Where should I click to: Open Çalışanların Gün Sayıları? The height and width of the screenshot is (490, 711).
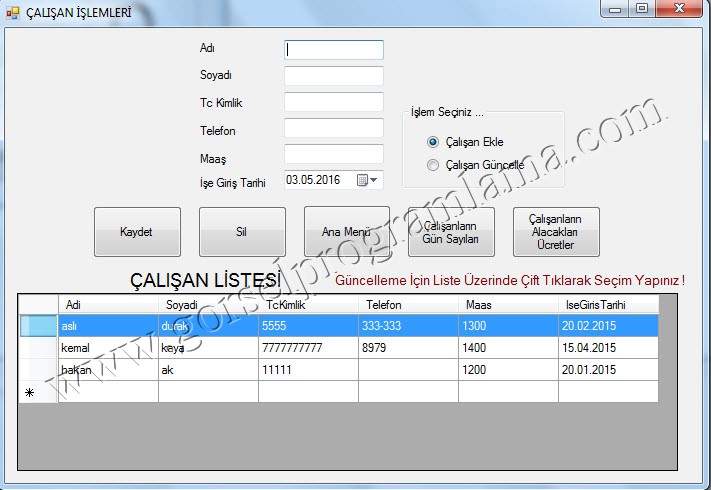point(451,232)
